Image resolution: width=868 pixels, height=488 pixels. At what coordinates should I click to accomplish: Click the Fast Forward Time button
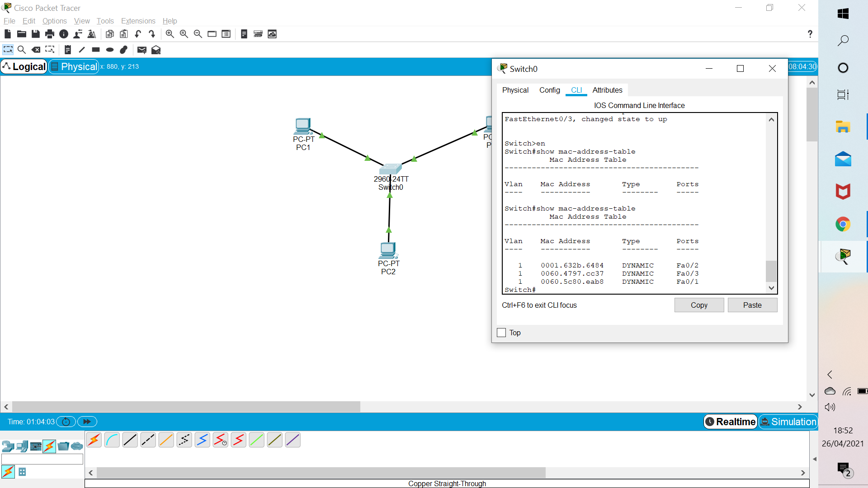(x=87, y=422)
